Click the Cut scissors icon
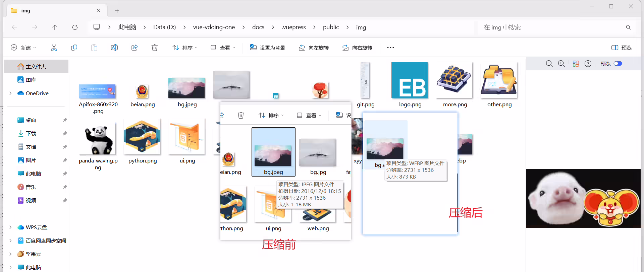 pyautogui.click(x=54, y=48)
